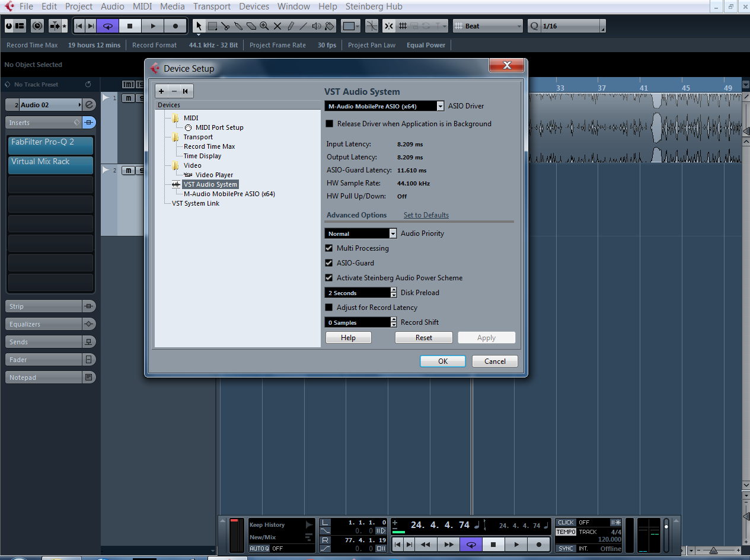Click Remove Device minus icon
The width and height of the screenshot is (750, 560).
174,91
